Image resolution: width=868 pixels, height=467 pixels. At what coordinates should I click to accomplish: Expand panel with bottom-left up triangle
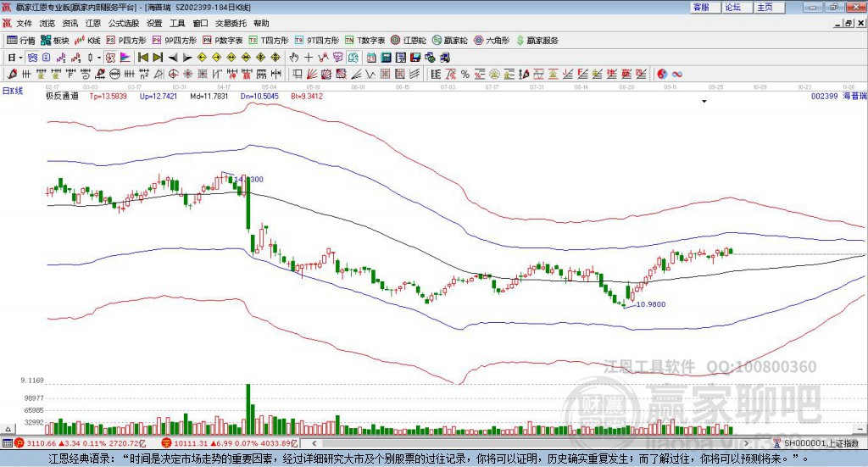click(8, 429)
